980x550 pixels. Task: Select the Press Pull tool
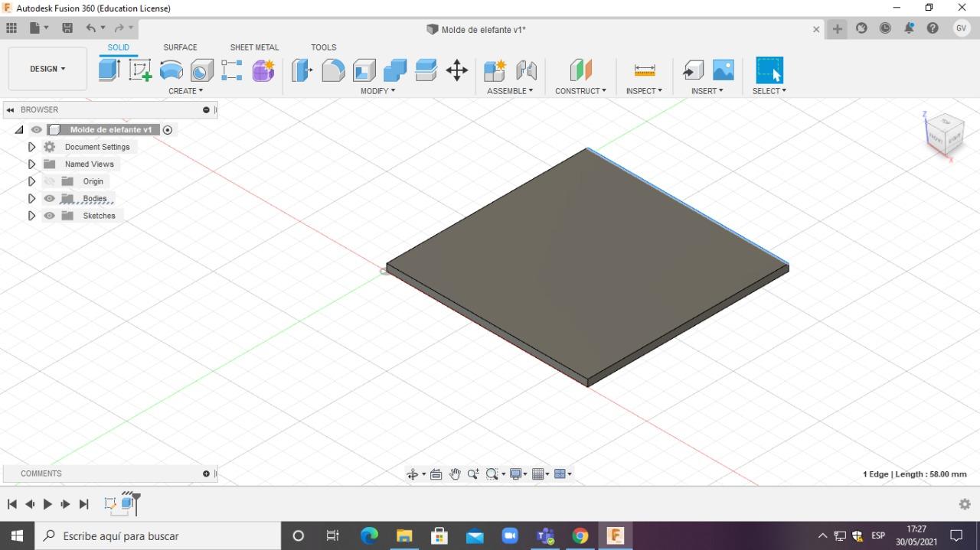[x=302, y=70]
